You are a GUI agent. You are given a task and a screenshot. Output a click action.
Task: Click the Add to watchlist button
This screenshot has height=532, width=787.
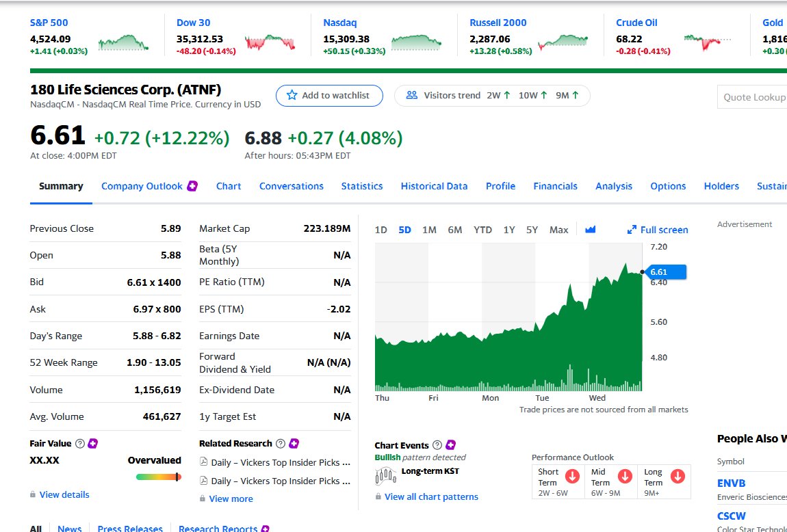pos(329,95)
